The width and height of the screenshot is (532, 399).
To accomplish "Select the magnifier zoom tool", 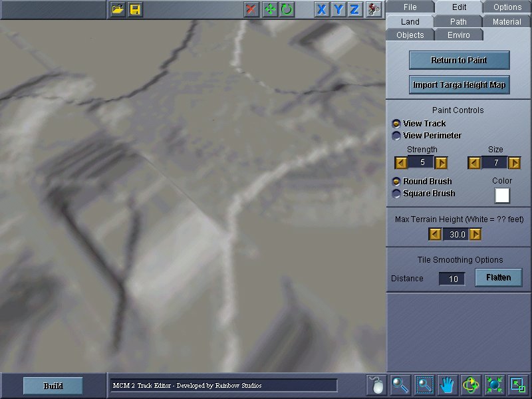I will tap(400, 385).
